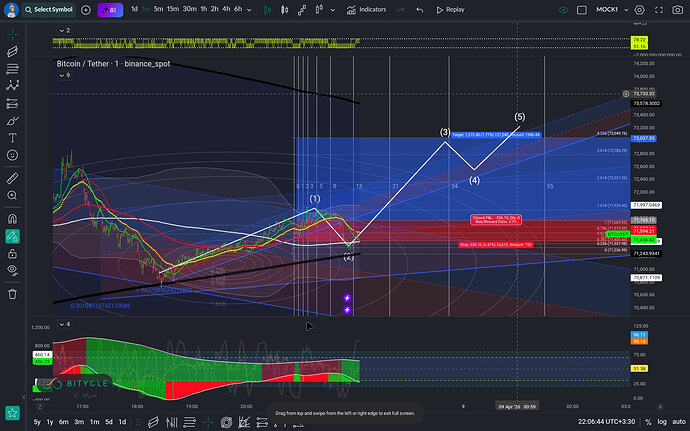Toggle log scale at bottom right
690x431 pixels.
coord(662,422)
